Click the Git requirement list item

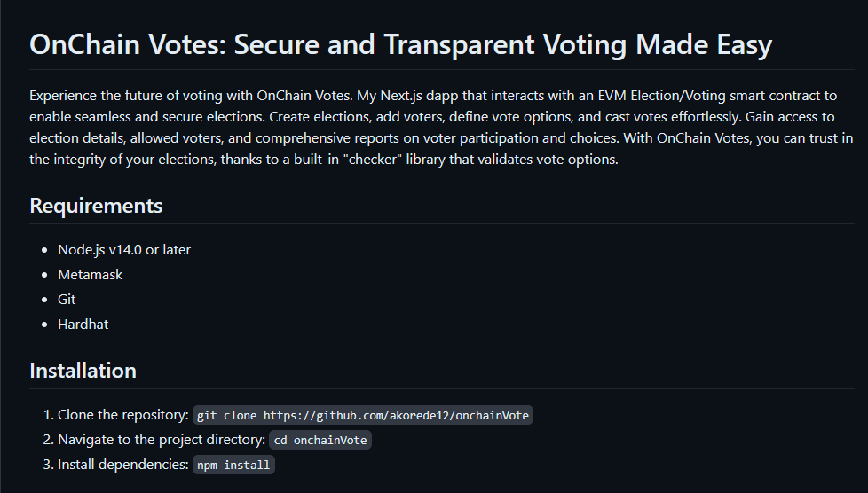(x=67, y=300)
